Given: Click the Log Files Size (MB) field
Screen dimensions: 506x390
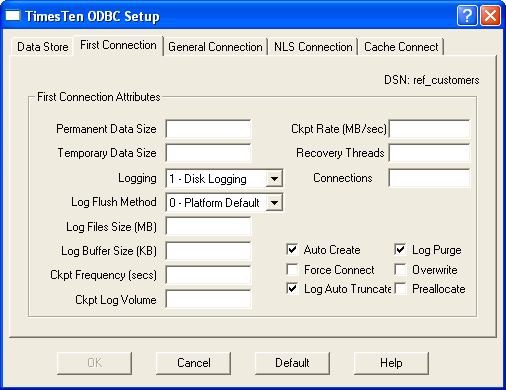Looking at the screenshot, I should coord(208,227).
